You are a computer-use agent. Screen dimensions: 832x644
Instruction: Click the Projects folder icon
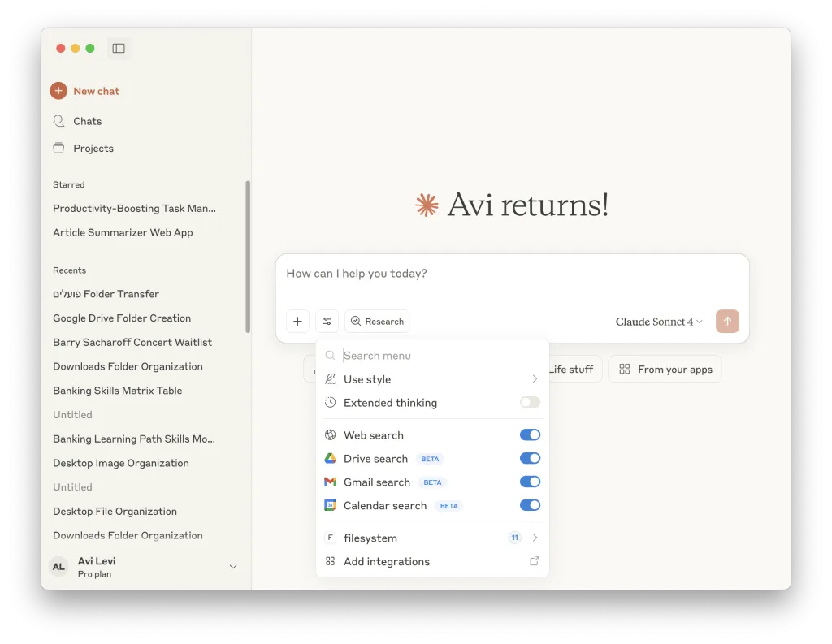pyautogui.click(x=58, y=148)
